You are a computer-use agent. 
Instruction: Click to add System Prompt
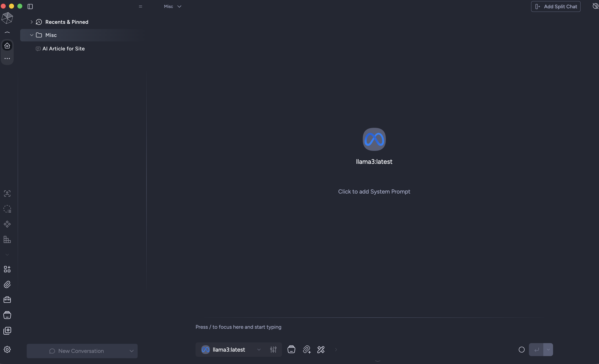374,192
